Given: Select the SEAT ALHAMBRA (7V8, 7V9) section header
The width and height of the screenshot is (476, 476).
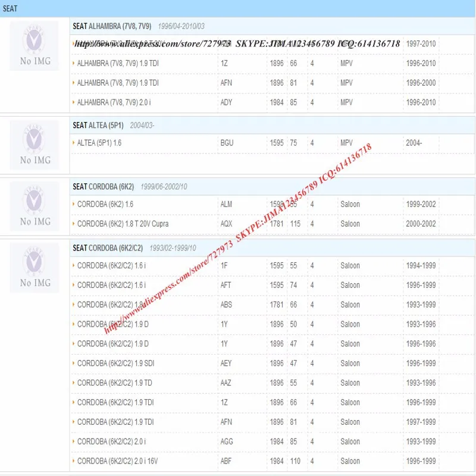Looking at the screenshot, I should [x=273, y=26].
